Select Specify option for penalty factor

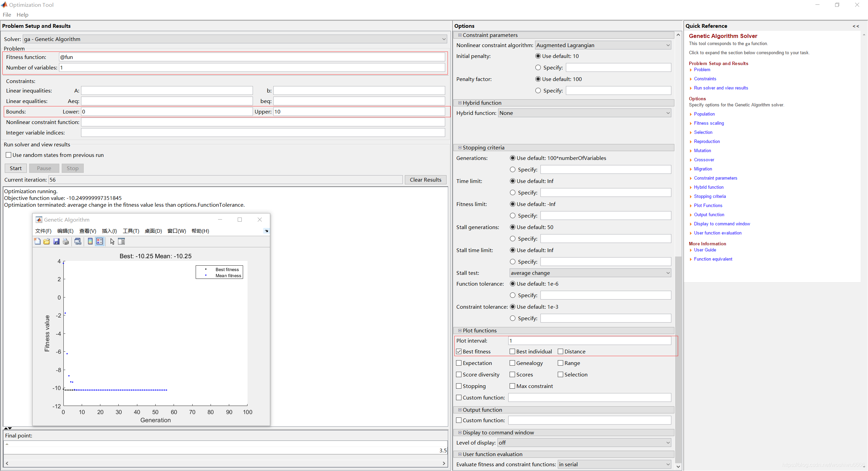coord(538,90)
